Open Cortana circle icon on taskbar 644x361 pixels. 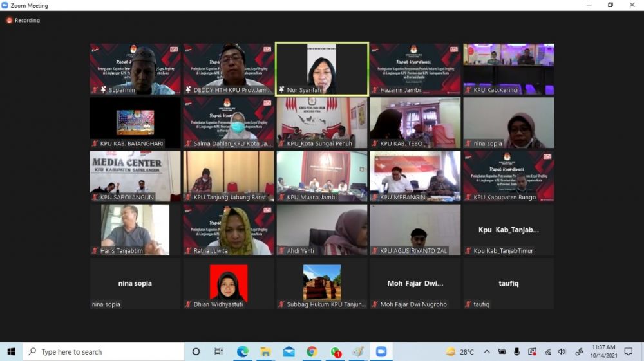tap(196, 351)
